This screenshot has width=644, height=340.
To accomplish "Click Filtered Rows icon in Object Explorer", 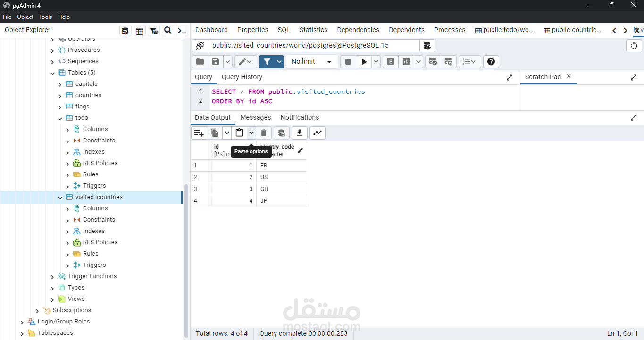I will click(154, 31).
